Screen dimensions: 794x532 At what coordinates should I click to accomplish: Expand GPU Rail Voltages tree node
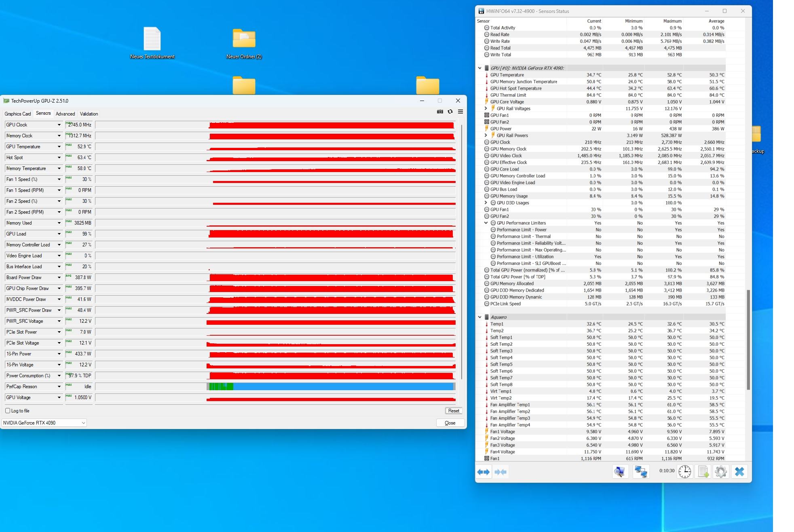coord(486,108)
